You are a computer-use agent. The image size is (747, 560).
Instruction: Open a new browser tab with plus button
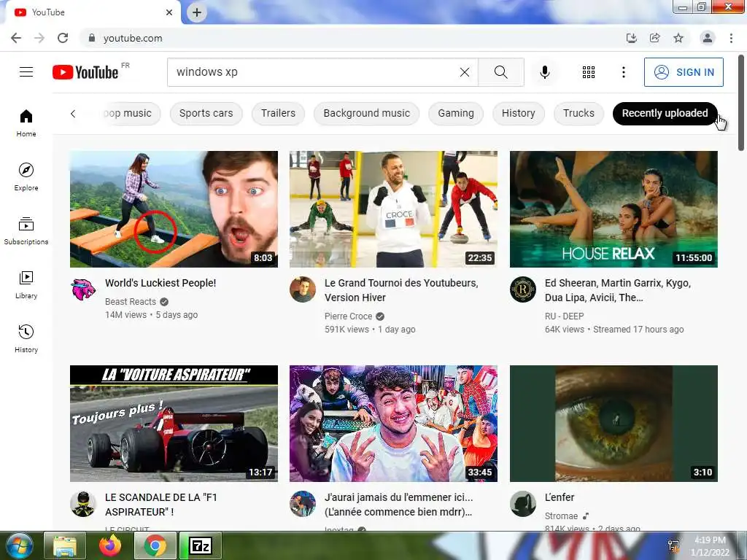point(197,12)
